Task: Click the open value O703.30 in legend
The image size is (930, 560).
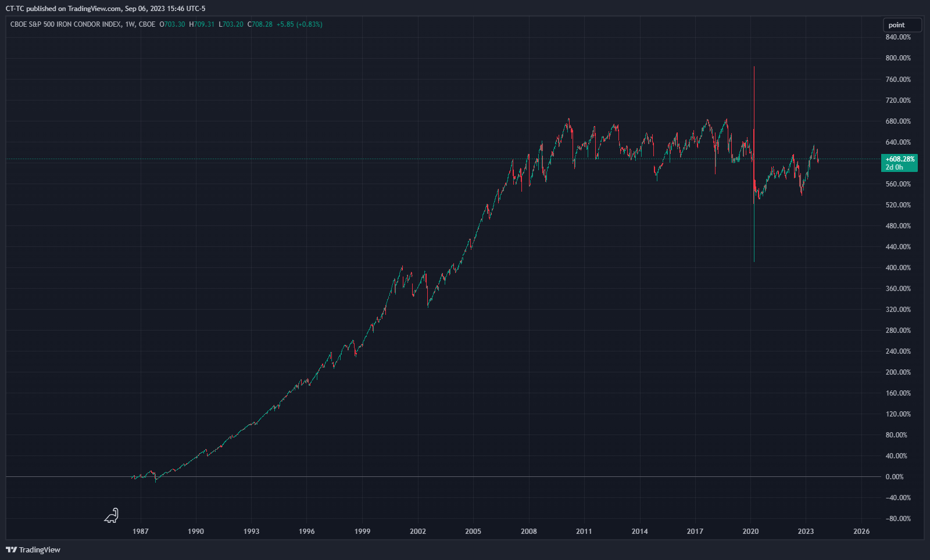Action: tap(172, 24)
